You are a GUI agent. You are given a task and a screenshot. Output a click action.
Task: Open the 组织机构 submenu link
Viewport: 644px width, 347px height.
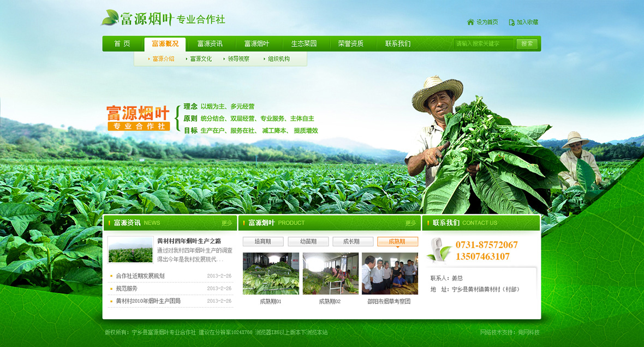[x=278, y=59]
